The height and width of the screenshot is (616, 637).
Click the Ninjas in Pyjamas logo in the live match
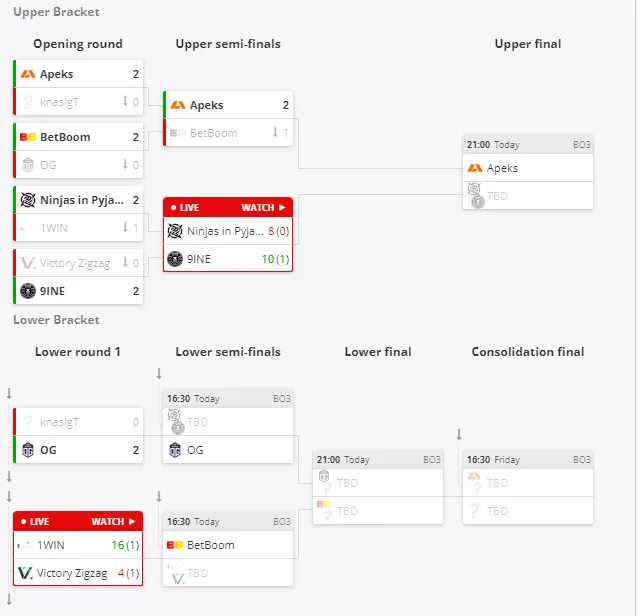(x=175, y=231)
